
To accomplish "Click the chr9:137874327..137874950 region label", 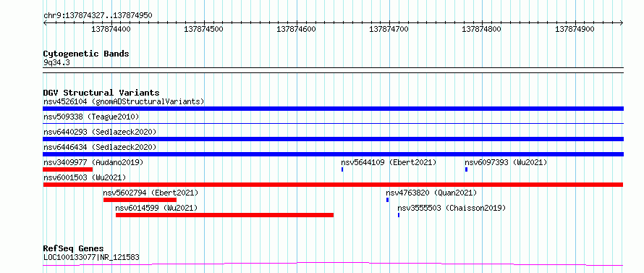I will (x=98, y=16).
